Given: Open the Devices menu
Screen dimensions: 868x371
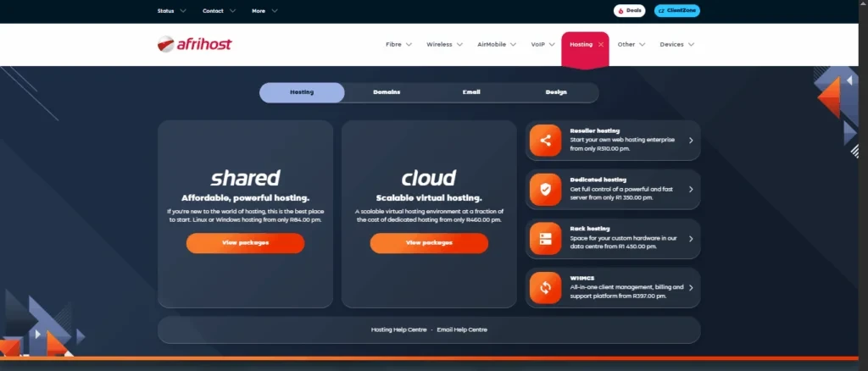Looking at the screenshot, I should 676,44.
